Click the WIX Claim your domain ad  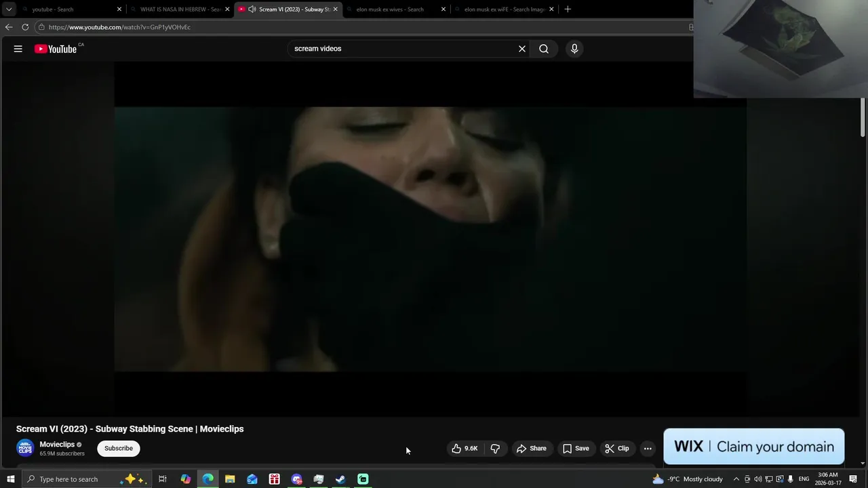pyautogui.click(x=753, y=447)
